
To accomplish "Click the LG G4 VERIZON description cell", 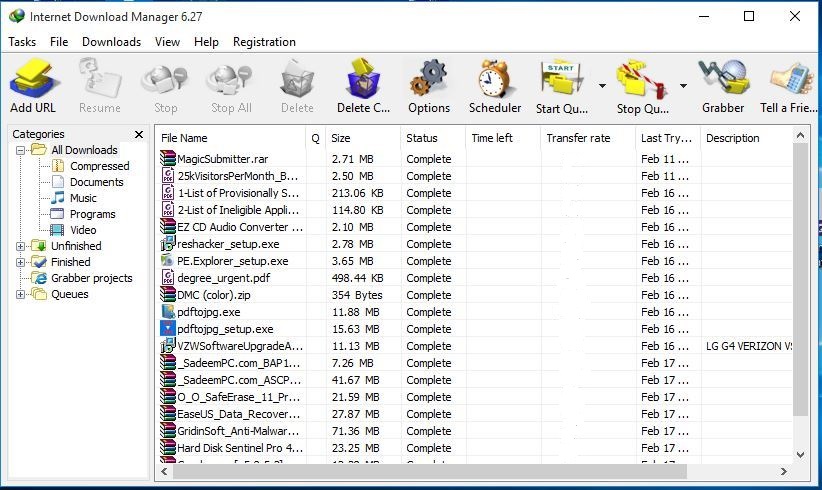I will pos(749,346).
